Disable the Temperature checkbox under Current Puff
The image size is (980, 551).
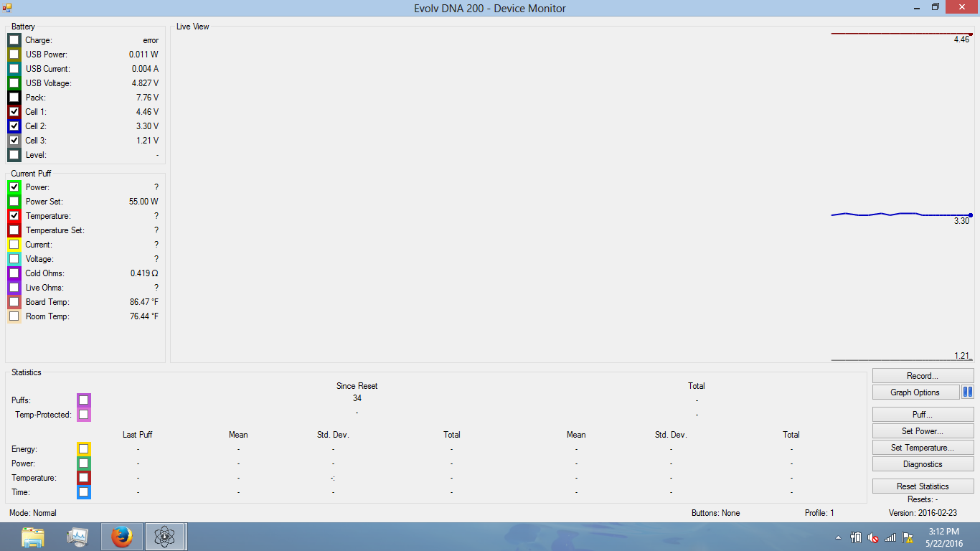(14, 216)
